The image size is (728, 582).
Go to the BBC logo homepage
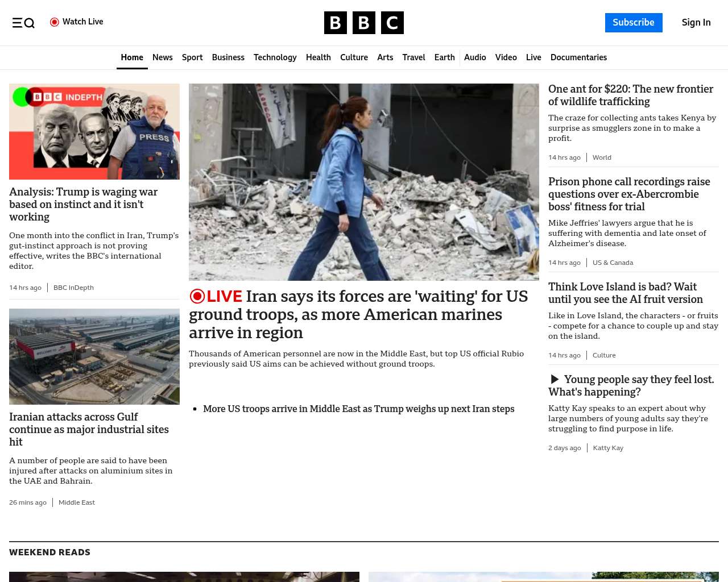click(x=364, y=23)
